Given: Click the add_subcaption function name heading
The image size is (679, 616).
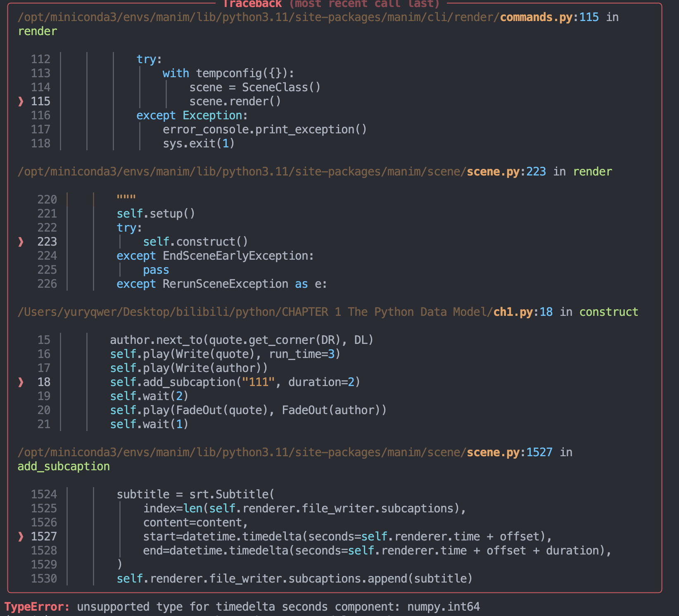Looking at the screenshot, I should pyautogui.click(x=64, y=466).
